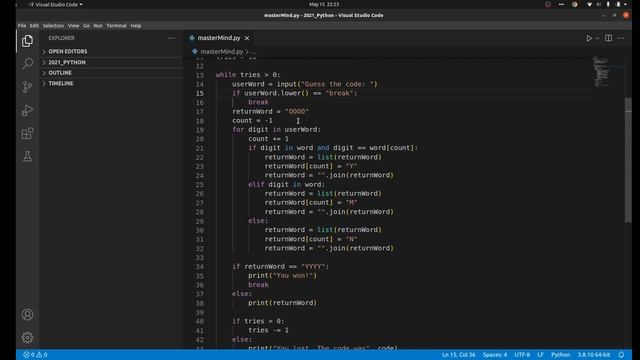Viewport: 640px width, 360px height.
Task: Open editor More Actions ellipsis
Action: (x=621, y=38)
